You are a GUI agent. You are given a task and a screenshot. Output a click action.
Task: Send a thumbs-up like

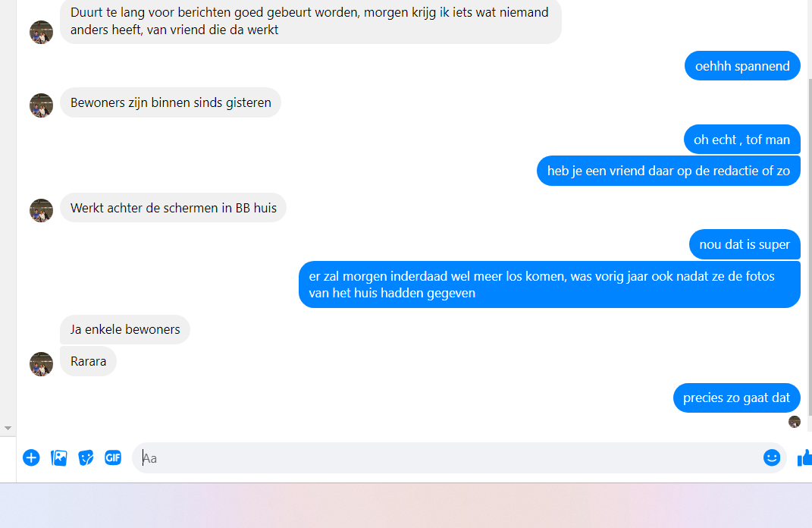[804, 458]
